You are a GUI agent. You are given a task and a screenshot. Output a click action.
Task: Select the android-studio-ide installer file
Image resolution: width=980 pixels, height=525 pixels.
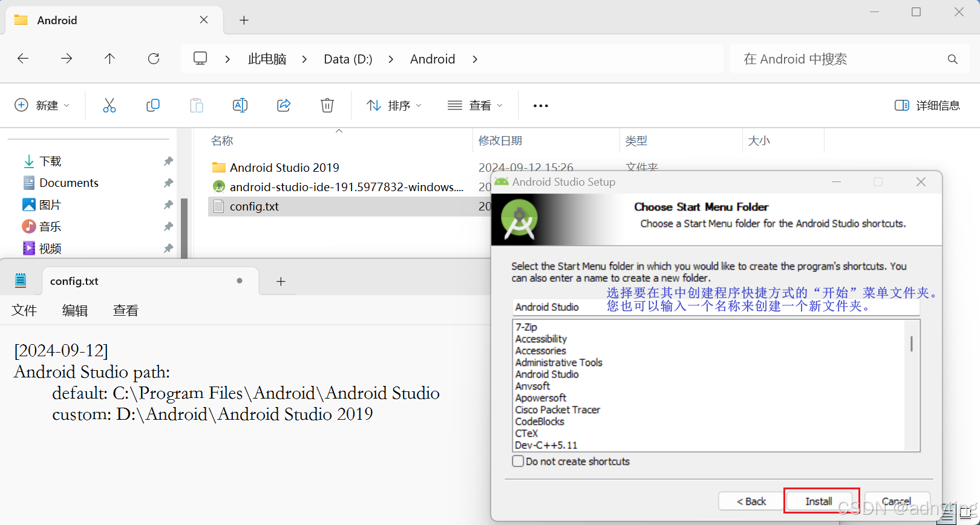tap(346, 187)
